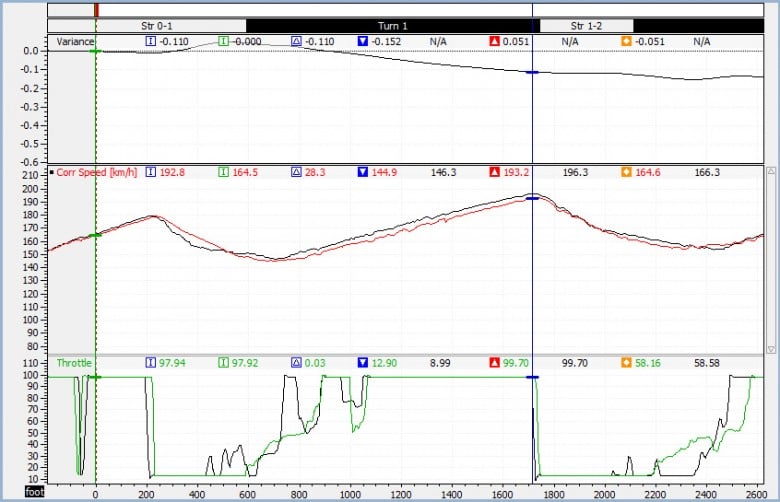Click the 58.16 average throttle value

648,363
